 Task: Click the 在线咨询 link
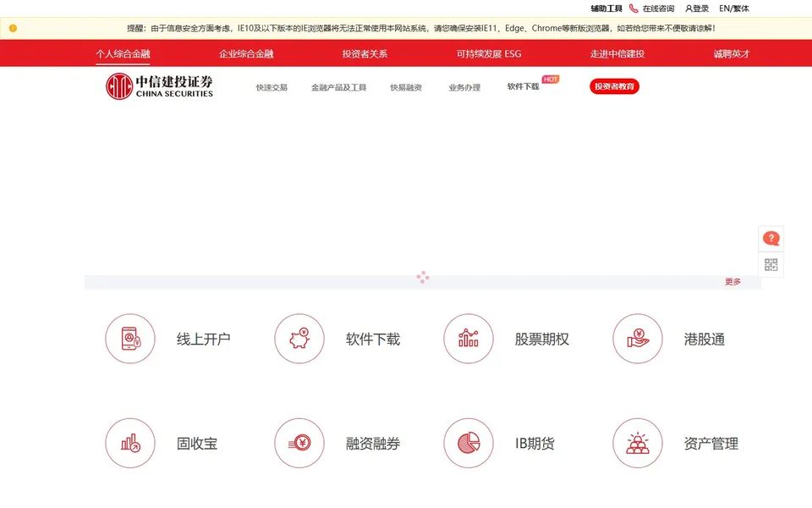pos(658,8)
